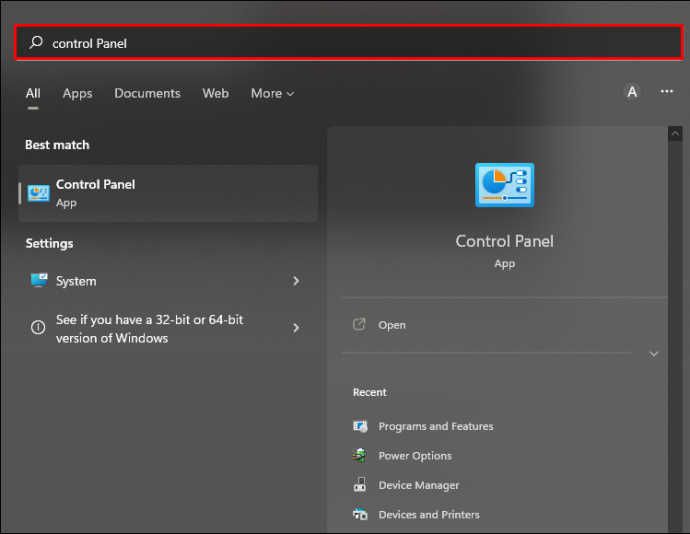Focus the search box containing control Panel
The height and width of the screenshot is (534, 690).
point(349,43)
